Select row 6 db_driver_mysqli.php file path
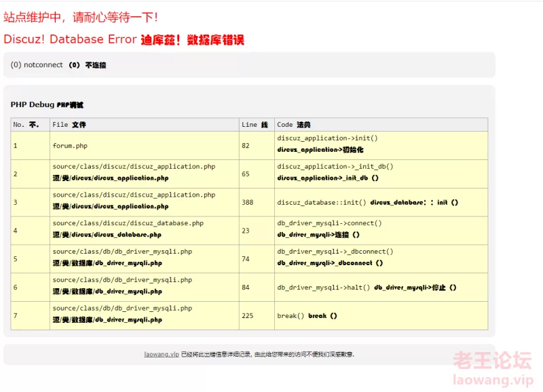The width and height of the screenshot is (543, 392). [122, 280]
